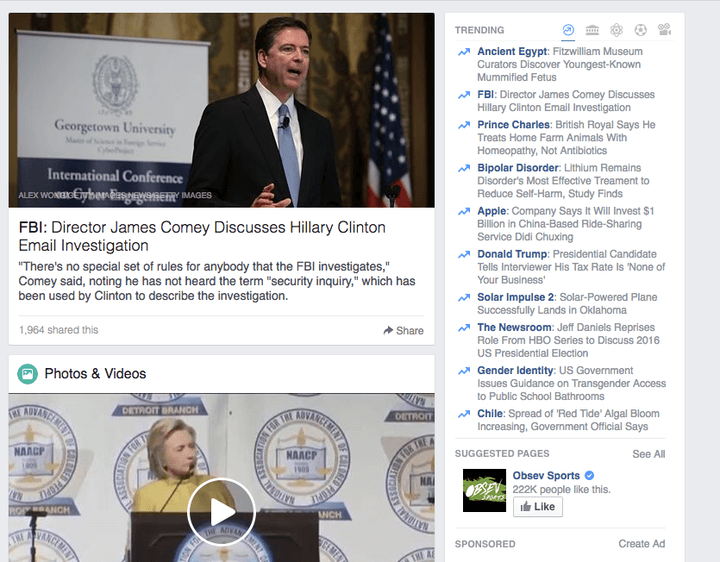Click the trend arrow beside Chile
The width and height of the screenshot is (720, 562).
(464, 414)
